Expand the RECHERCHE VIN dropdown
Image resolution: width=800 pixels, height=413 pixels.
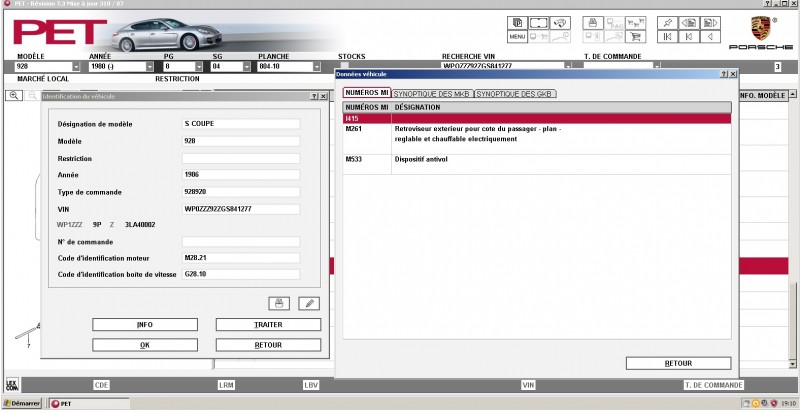coord(568,66)
